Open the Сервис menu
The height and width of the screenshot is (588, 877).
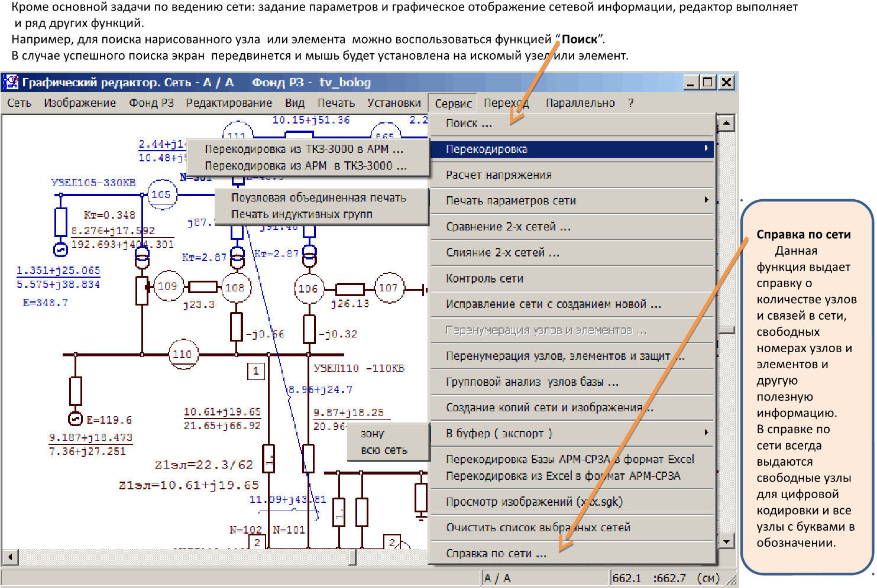(453, 103)
